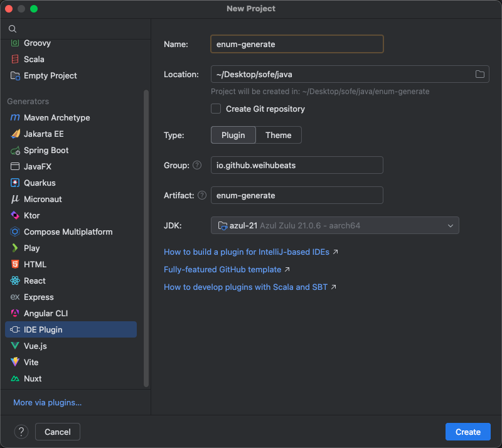Screen dimensions: 502x448
Task: Select the Plugin type option
Action: (233, 135)
